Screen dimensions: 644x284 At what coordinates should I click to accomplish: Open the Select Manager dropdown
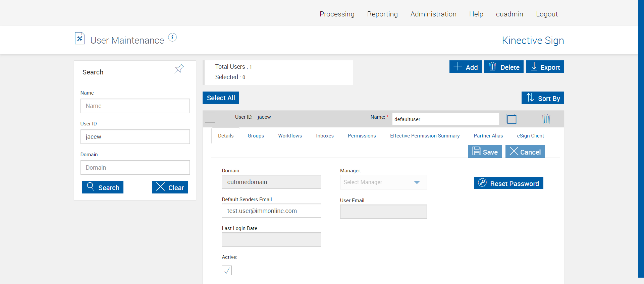click(x=383, y=182)
